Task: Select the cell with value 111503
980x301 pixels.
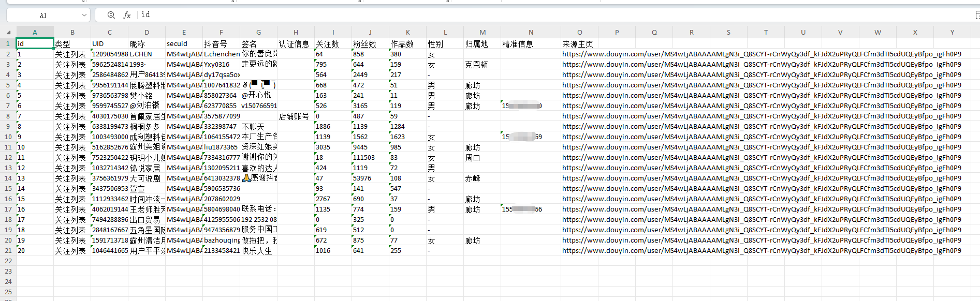Action: (x=364, y=158)
